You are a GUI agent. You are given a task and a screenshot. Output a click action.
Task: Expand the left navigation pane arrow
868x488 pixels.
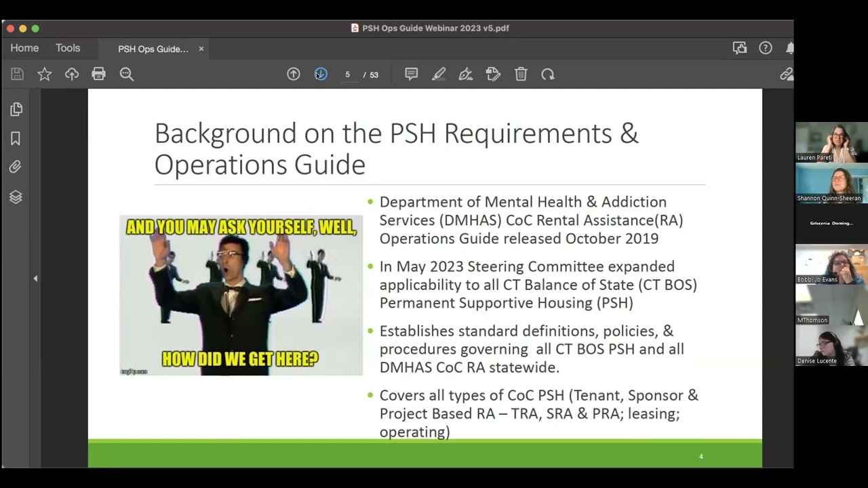[x=35, y=279]
